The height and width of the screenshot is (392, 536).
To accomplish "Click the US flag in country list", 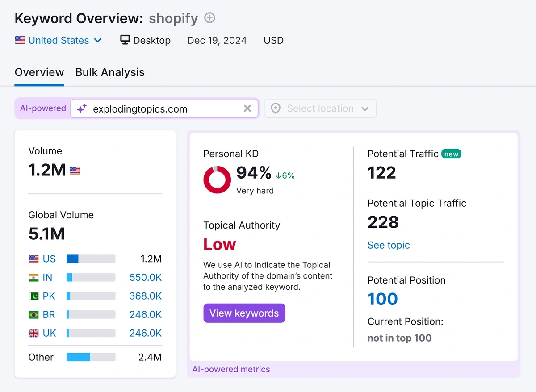I will coord(33,259).
